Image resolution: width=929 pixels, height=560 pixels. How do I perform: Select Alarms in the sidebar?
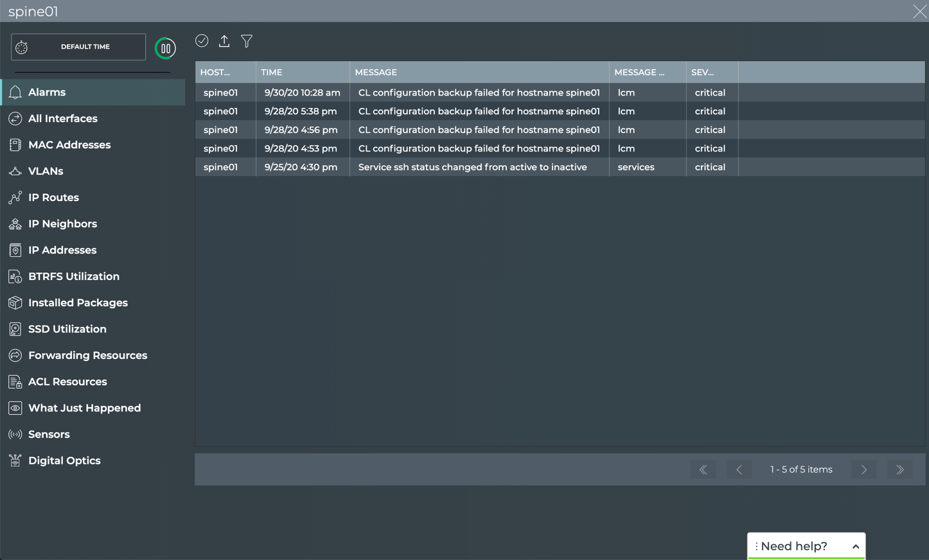click(47, 92)
